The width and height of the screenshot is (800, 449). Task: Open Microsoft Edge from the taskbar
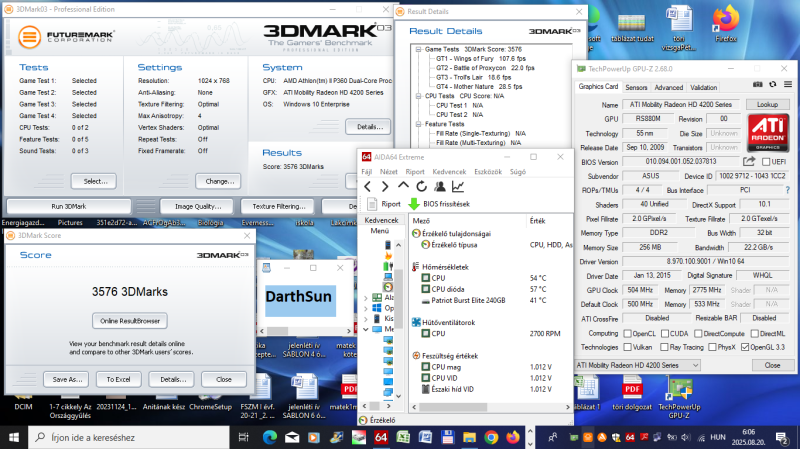(270, 437)
